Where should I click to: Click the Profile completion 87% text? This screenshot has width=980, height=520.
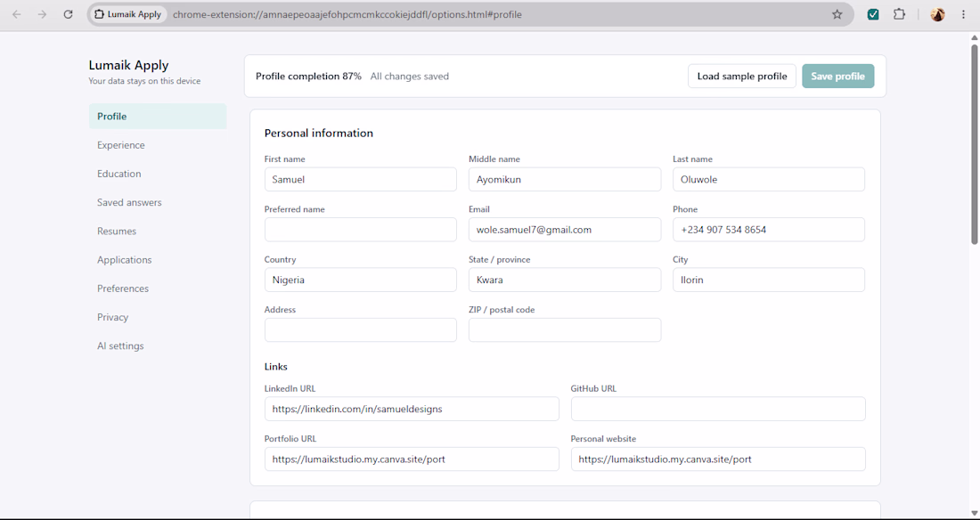tap(309, 77)
